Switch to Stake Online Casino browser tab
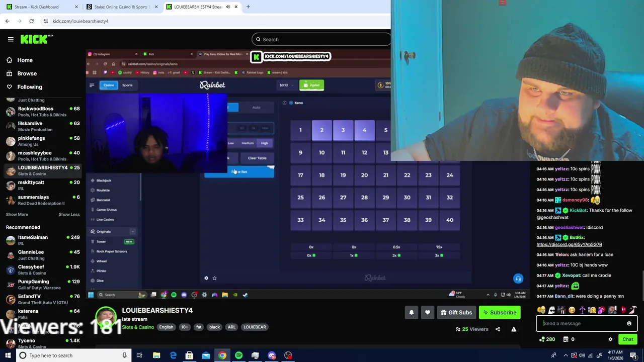 coord(121,7)
